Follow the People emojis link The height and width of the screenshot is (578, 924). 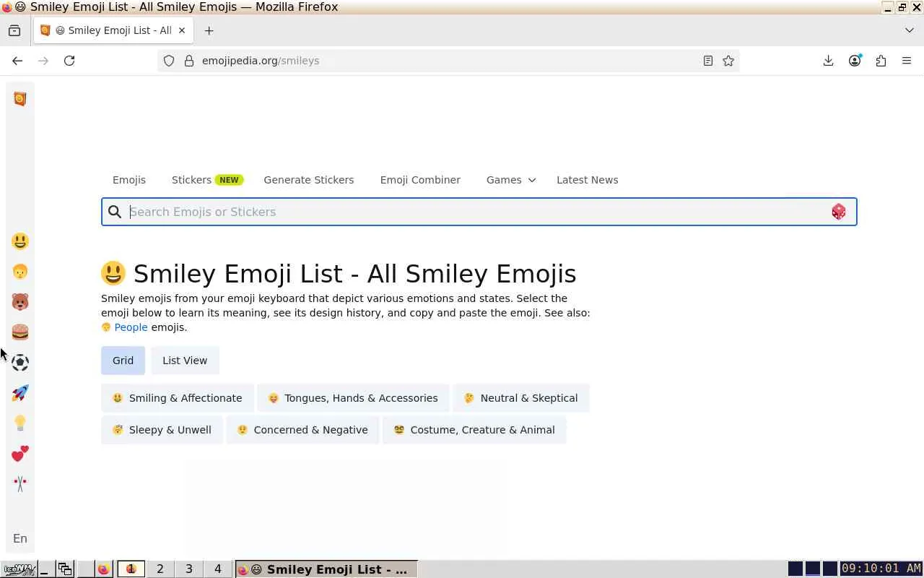click(x=131, y=327)
